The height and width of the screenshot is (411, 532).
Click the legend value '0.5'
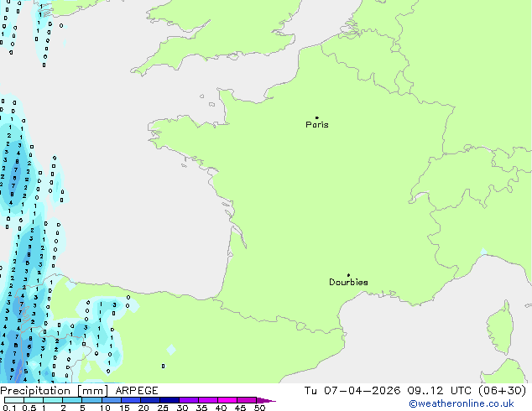[x=29, y=408]
